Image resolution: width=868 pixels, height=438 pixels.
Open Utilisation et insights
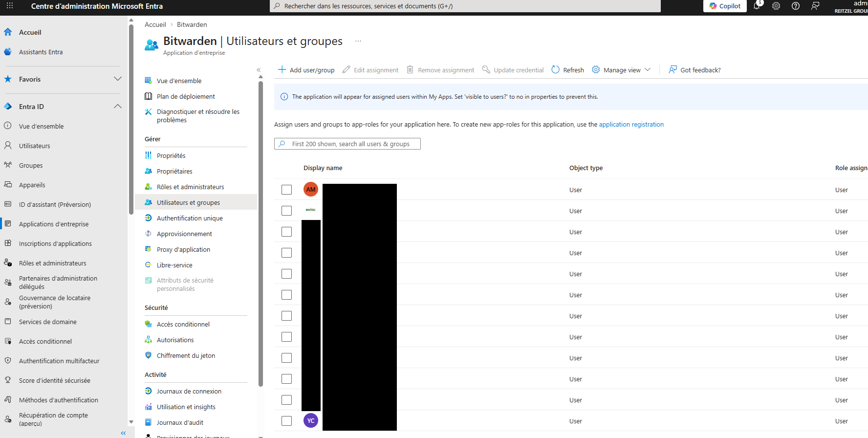186,407
